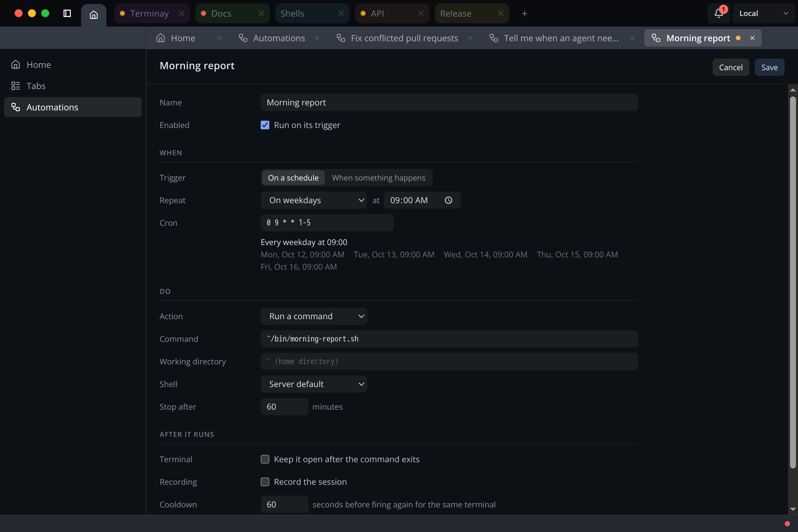Viewport: 798px width, 532px height.
Task: Open the Server default shell dropdown
Action: click(314, 384)
